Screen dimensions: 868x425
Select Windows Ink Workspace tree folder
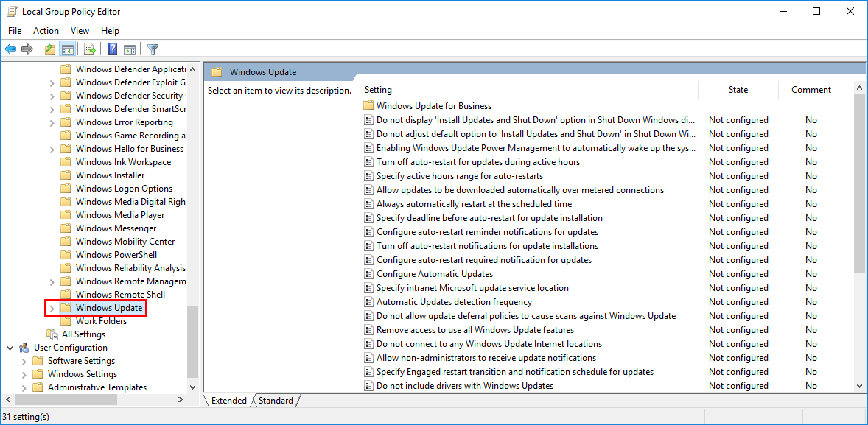[124, 161]
